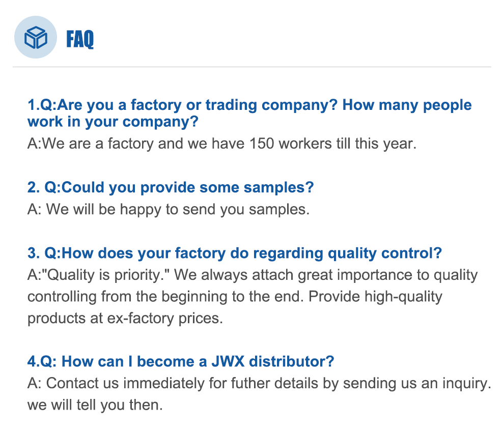Viewport: 504px width, 432px height.
Task: Click the answer mentioning 150 workers
Action: (222, 143)
